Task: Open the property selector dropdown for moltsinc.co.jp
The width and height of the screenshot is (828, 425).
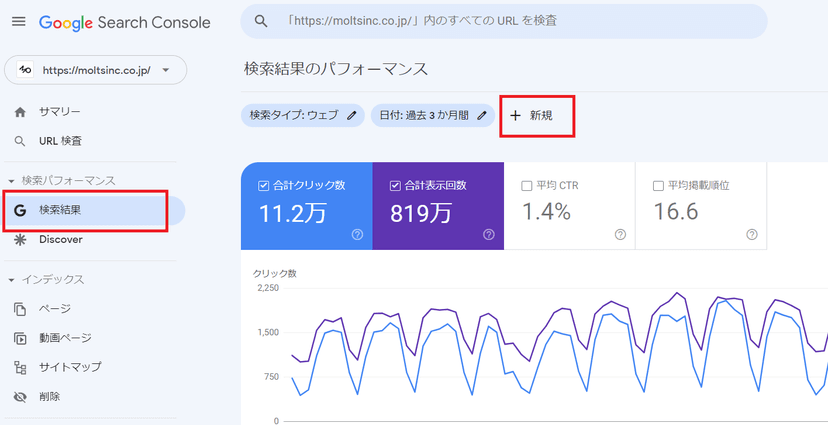Action: (x=96, y=70)
